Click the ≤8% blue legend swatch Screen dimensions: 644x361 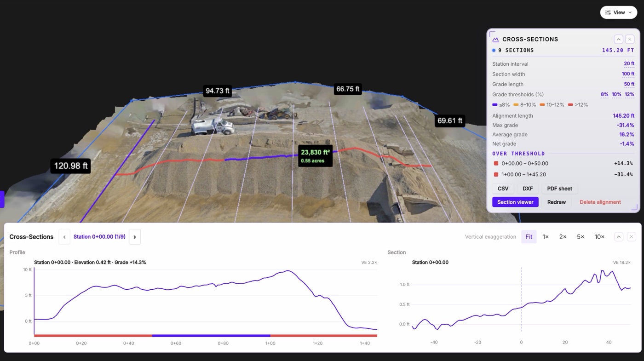point(495,105)
